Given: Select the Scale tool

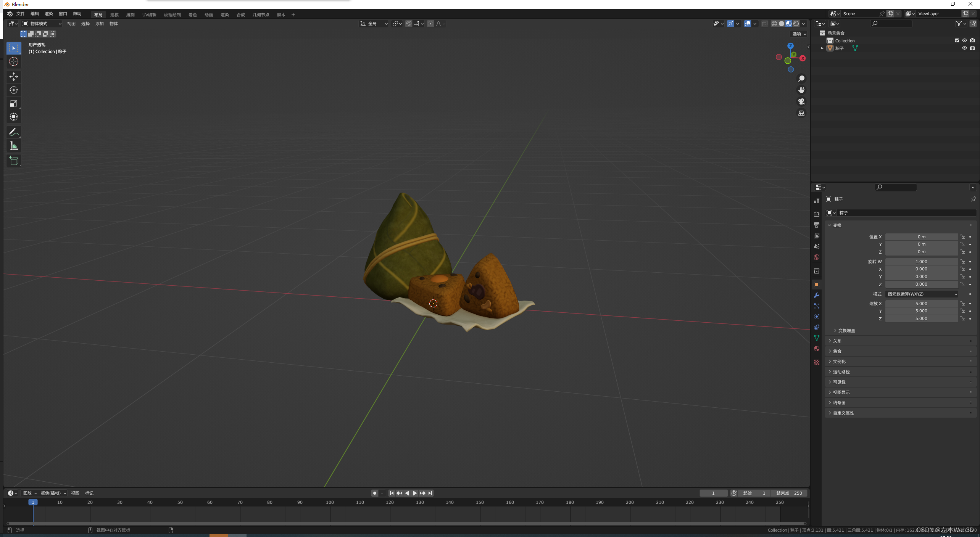Looking at the screenshot, I should pyautogui.click(x=14, y=104).
